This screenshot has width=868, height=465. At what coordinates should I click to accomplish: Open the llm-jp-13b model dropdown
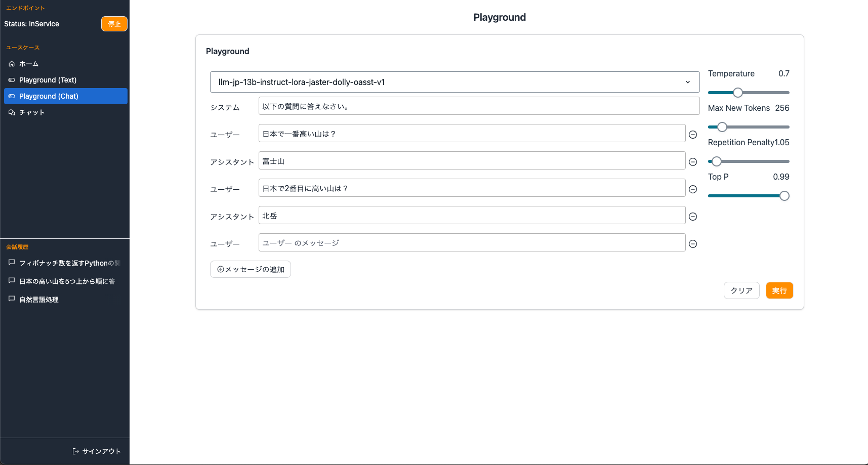coord(454,82)
